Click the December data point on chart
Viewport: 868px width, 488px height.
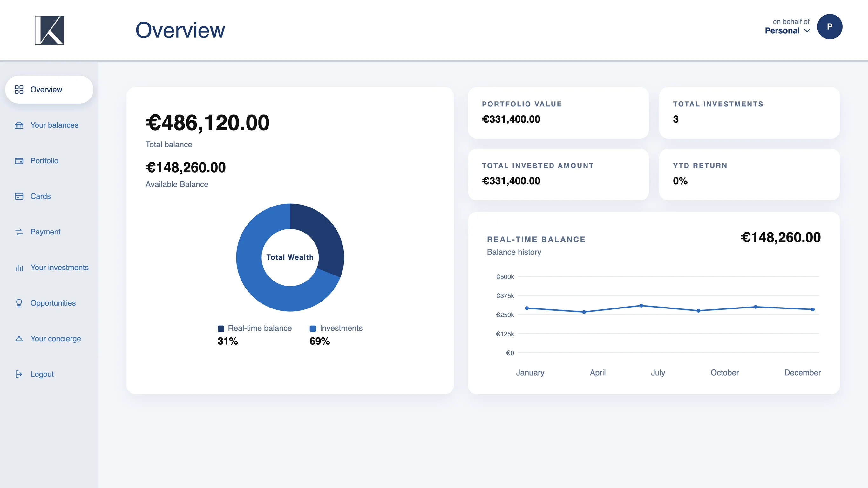pyautogui.click(x=813, y=309)
